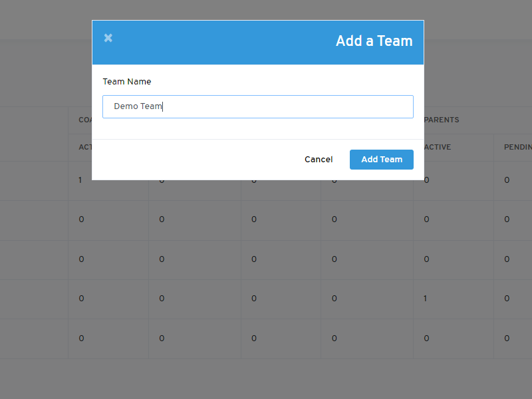Click the "1" value in Parents Active column
The image size is (532, 399).
point(426,299)
